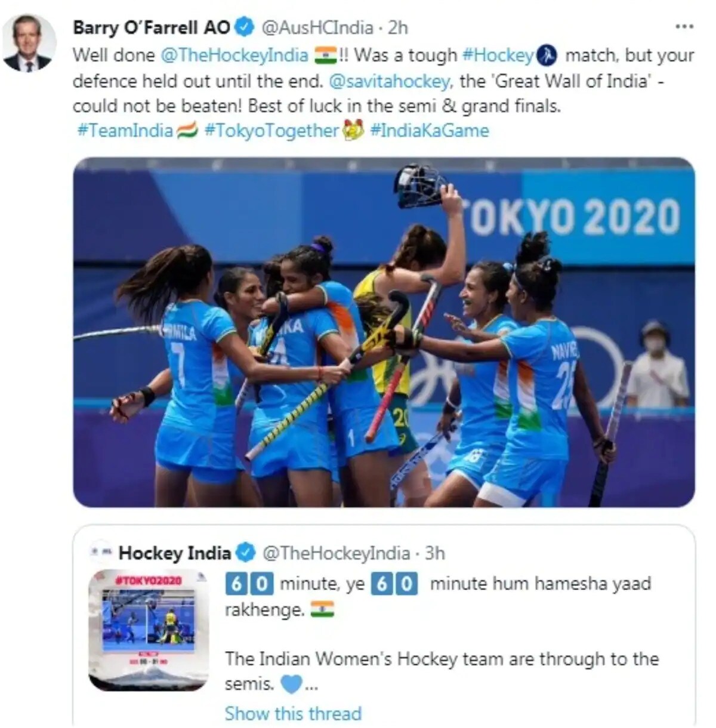Click Show this thread link

tap(293, 713)
